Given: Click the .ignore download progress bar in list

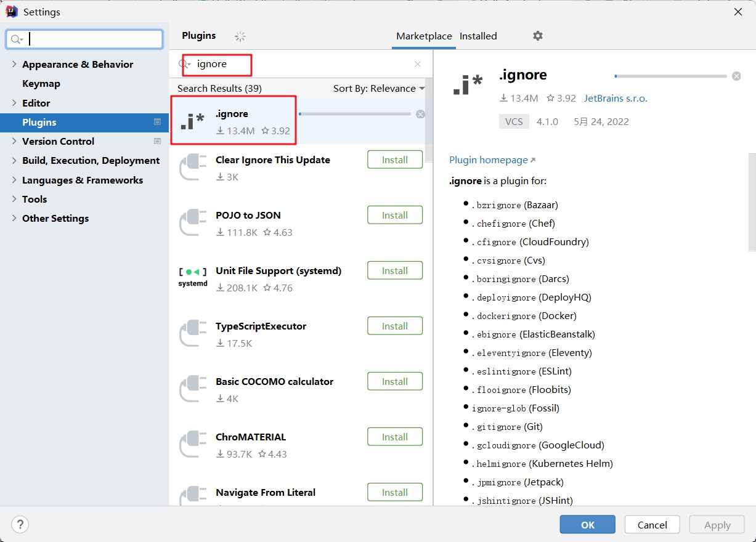Looking at the screenshot, I should pyautogui.click(x=355, y=114).
